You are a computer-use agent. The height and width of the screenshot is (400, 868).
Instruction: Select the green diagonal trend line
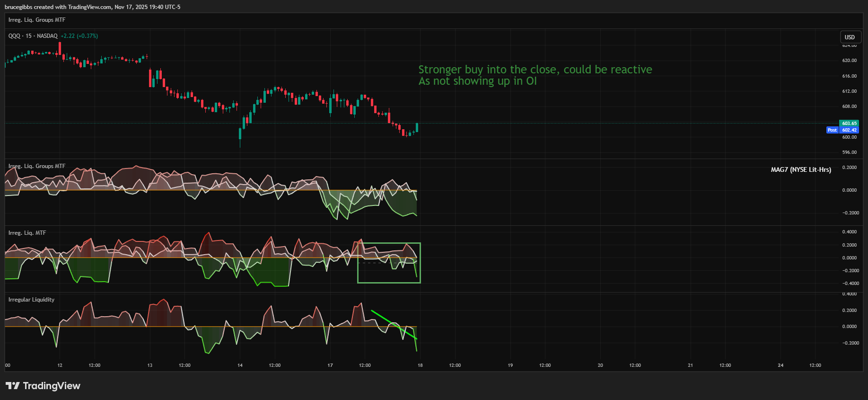394,324
